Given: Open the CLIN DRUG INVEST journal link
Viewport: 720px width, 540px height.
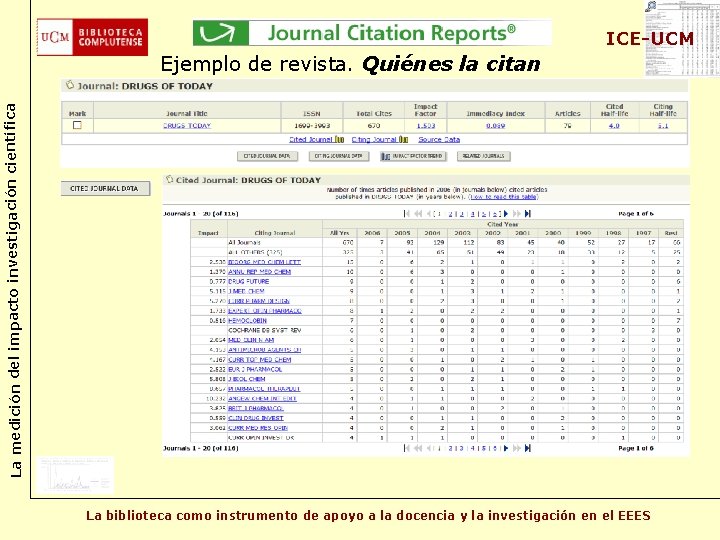Looking at the screenshot, I should point(256,418).
